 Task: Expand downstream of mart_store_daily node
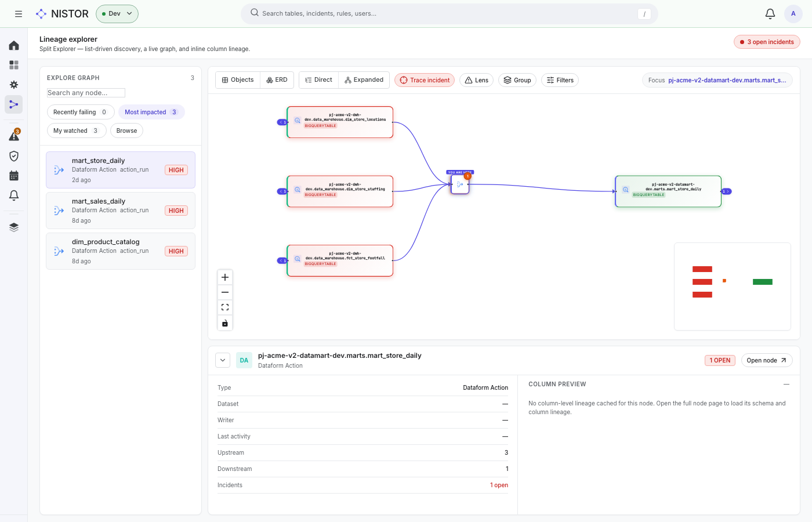726,191
